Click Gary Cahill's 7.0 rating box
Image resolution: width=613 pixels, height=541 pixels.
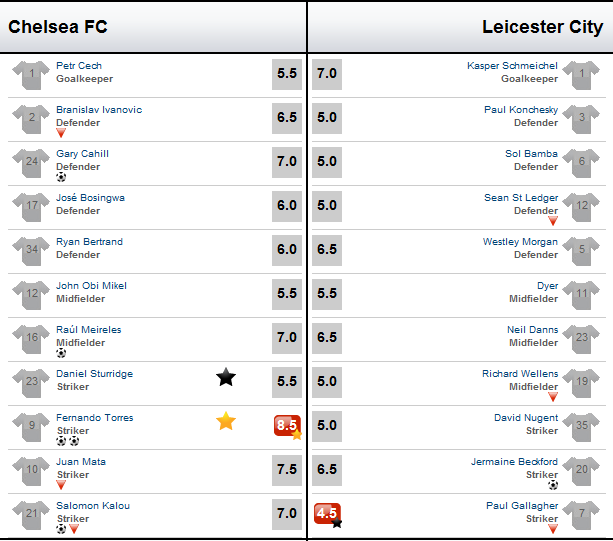click(287, 162)
